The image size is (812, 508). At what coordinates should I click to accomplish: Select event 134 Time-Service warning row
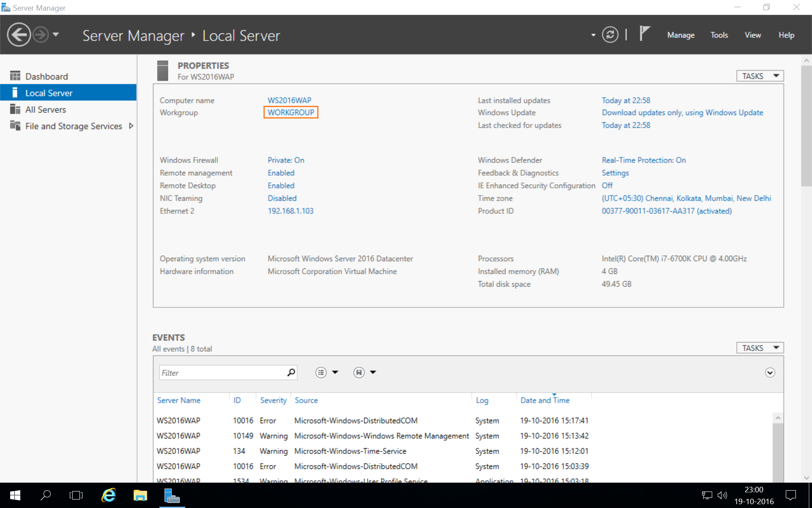463,451
